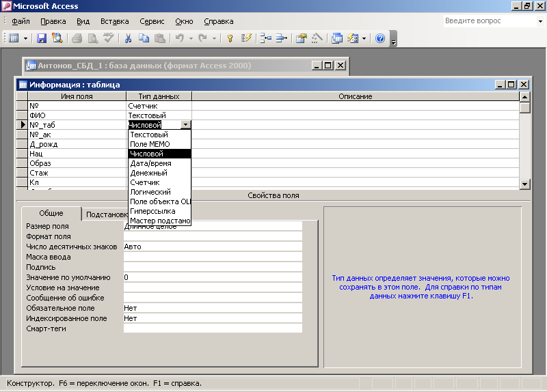Select Дата/время in the data type list
547x392 pixels.
(160, 163)
